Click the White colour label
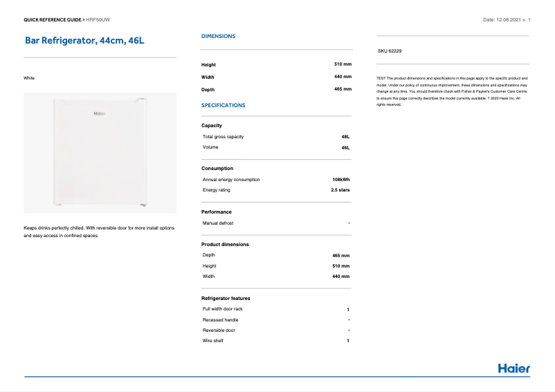This screenshot has height=392, width=555. pyautogui.click(x=29, y=77)
